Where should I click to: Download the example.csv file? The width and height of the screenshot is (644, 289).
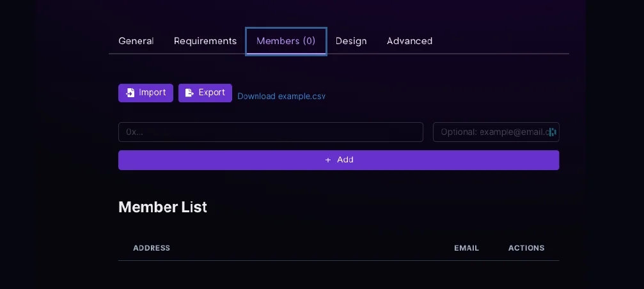281,97
